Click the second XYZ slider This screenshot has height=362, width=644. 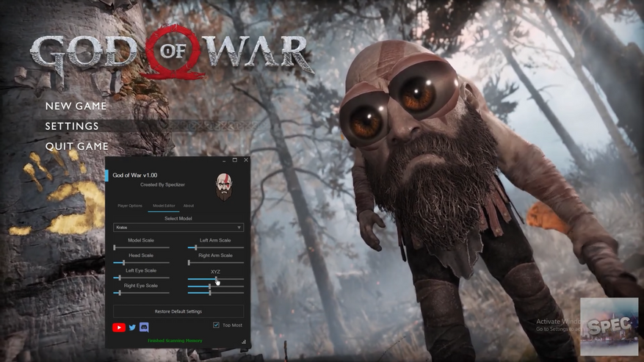(x=216, y=286)
